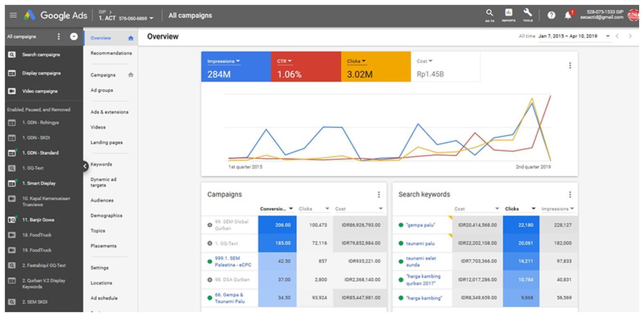
Task: Open the Landing pages section
Action: pos(106,143)
